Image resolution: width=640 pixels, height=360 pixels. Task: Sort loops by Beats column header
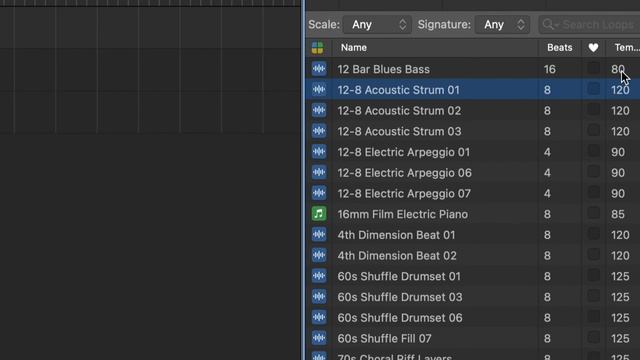tap(560, 48)
